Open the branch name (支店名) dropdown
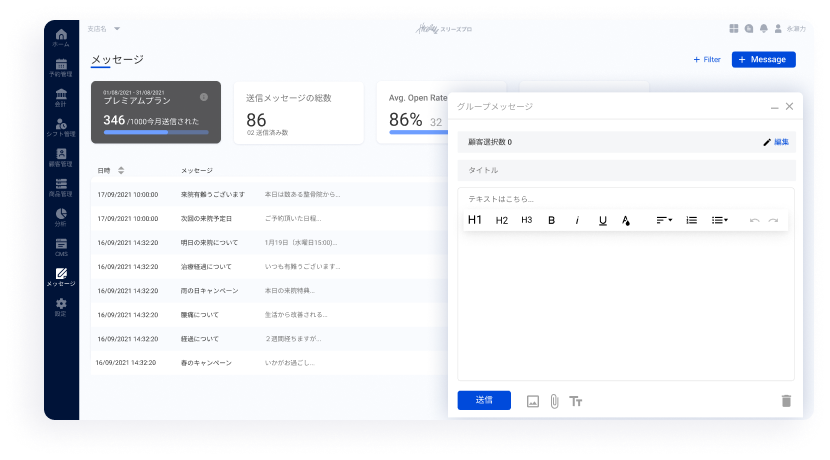Image resolution: width=830 pixels, height=460 pixels. pyautogui.click(x=104, y=29)
